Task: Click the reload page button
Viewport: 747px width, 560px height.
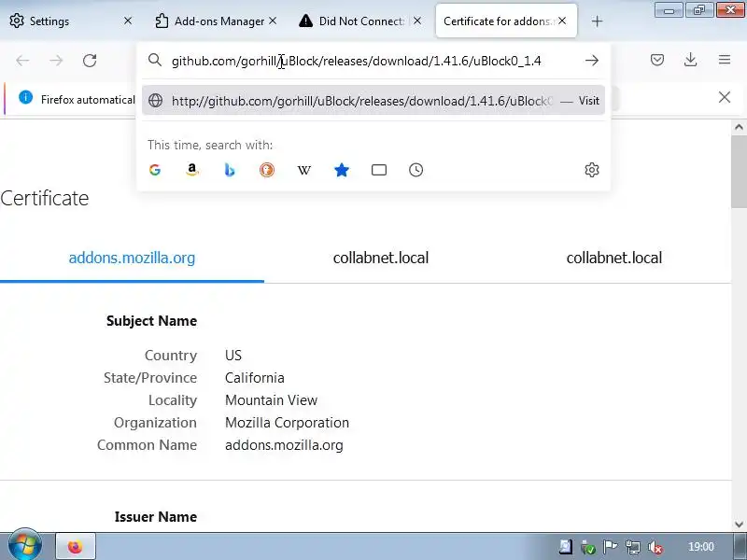Action: [x=90, y=61]
